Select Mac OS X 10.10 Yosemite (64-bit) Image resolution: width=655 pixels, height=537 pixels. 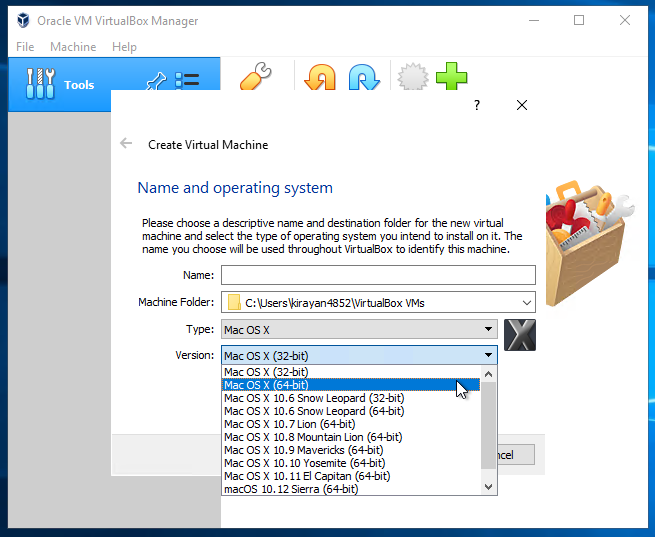[x=351, y=463]
